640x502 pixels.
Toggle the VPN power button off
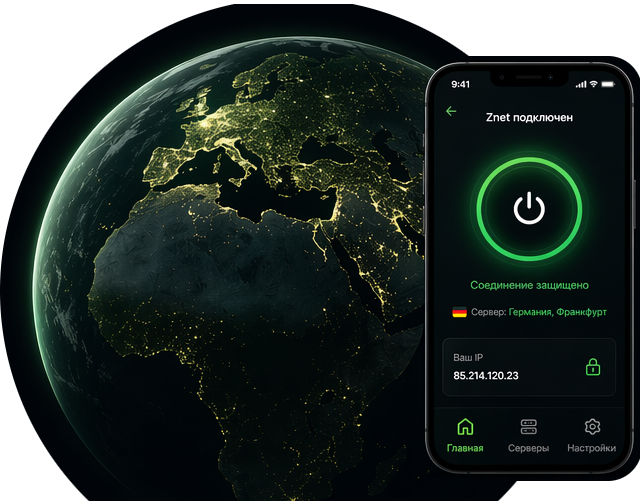coord(529,208)
